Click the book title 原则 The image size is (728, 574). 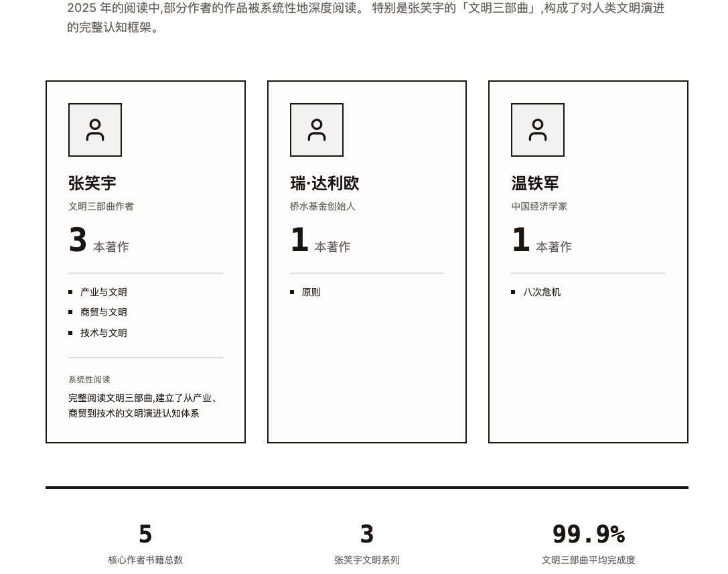point(311,292)
